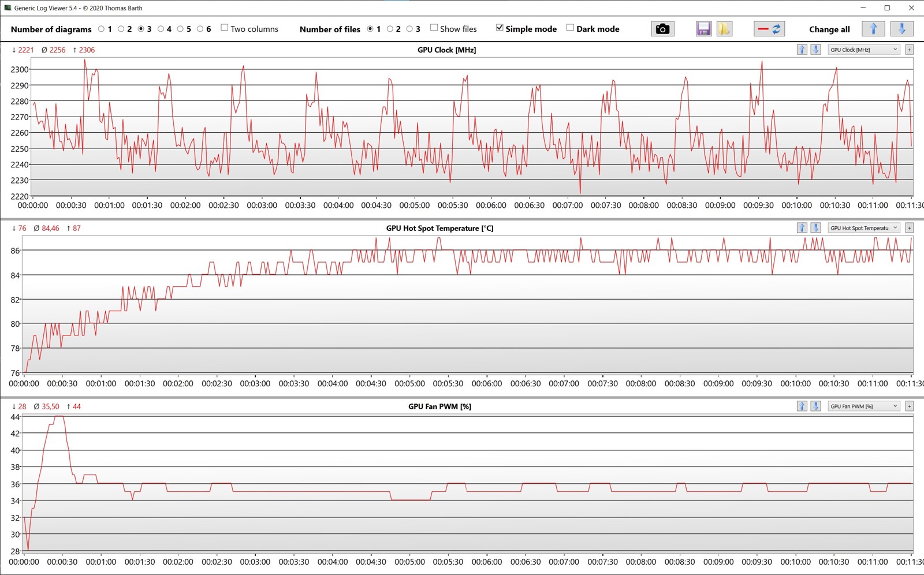Click the purple floppy disk save icon

pos(703,29)
